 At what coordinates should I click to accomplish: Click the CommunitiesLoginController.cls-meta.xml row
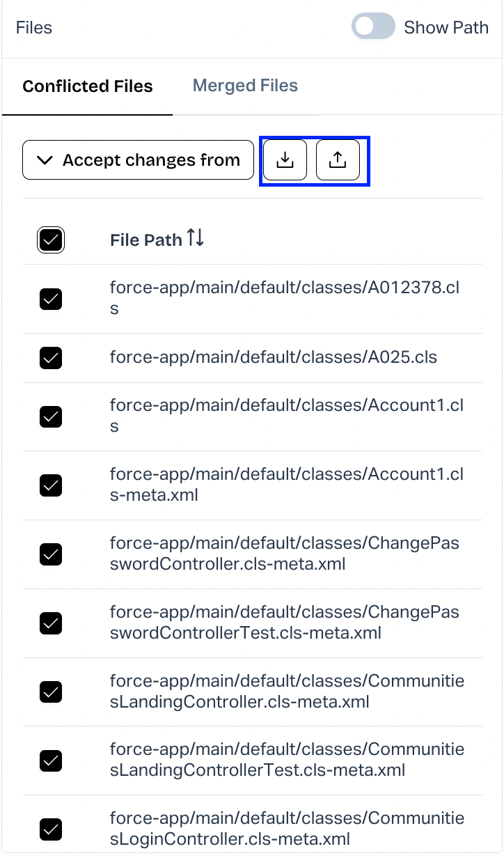click(x=287, y=828)
